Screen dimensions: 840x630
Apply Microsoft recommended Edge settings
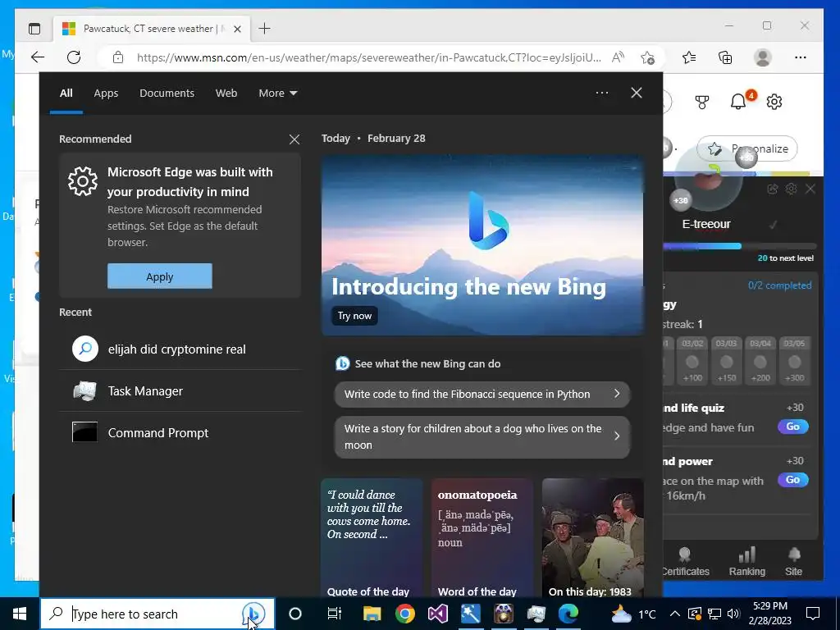point(160,276)
